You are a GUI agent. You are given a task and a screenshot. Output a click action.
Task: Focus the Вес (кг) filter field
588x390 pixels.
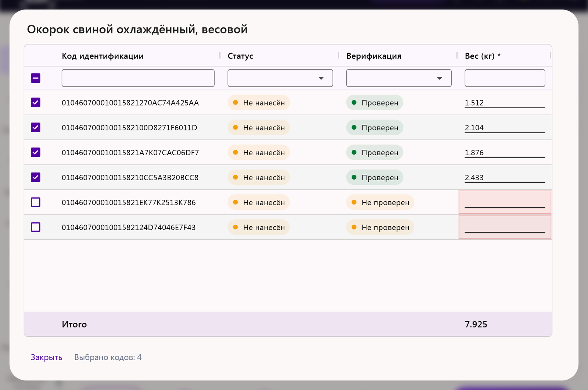point(505,78)
